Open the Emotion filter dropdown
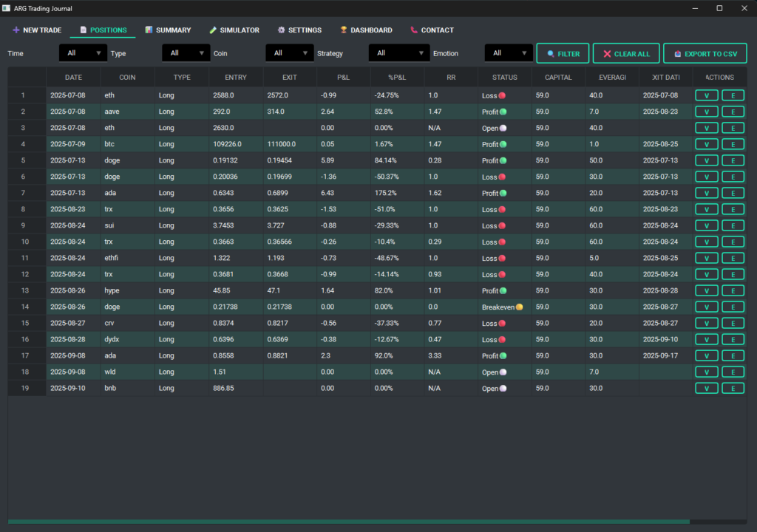 point(509,53)
